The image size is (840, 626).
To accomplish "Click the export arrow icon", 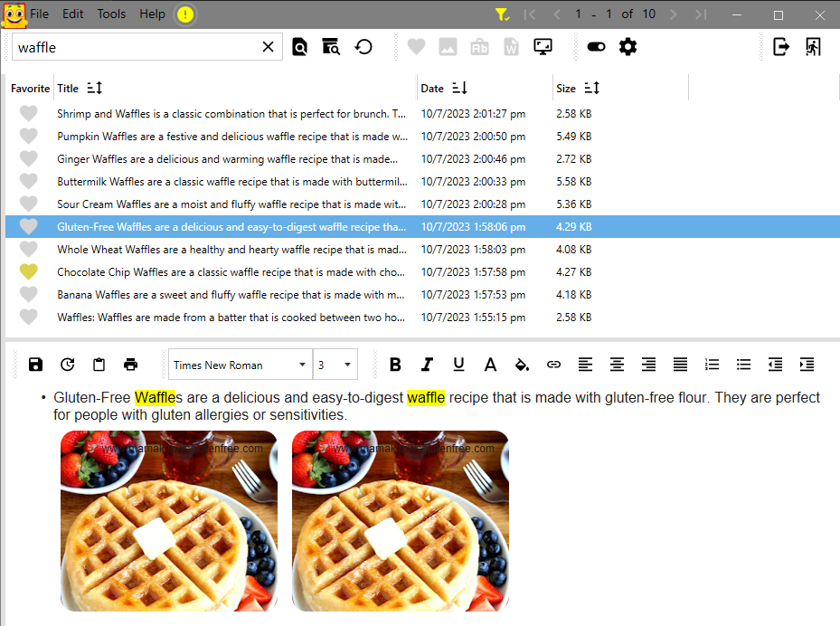I will pos(781,47).
